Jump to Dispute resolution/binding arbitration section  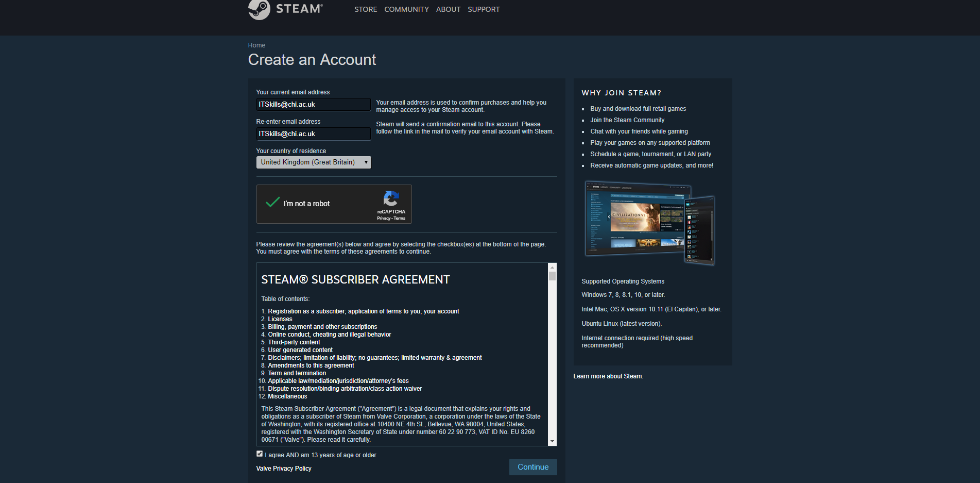pyautogui.click(x=345, y=389)
